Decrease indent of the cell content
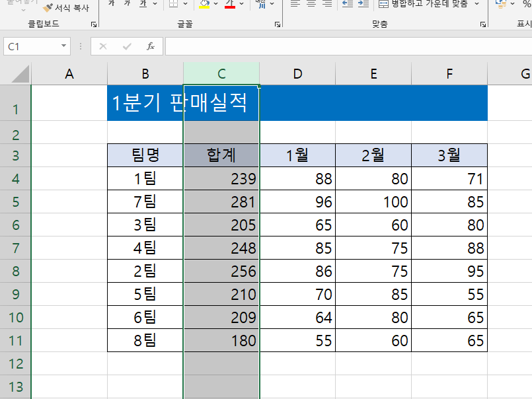Image resolution: width=532 pixels, height=399 pixels. (x=348, y=4)
